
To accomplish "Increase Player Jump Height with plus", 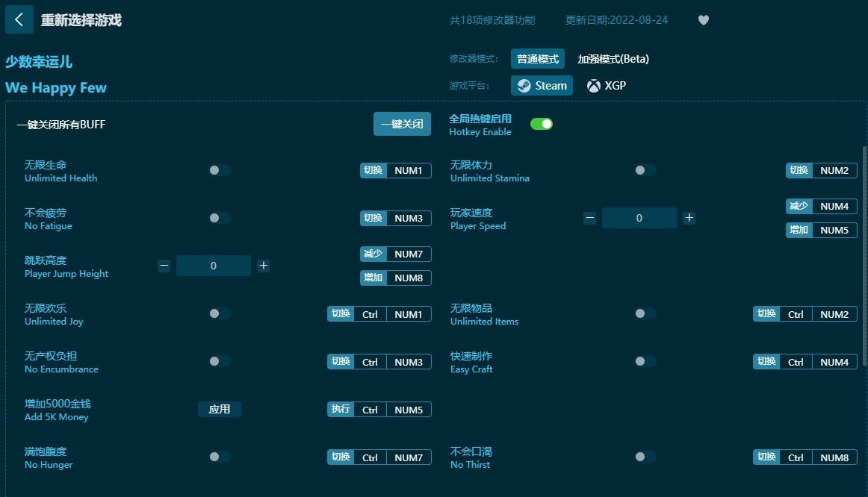I will click(x=264, y=266).
